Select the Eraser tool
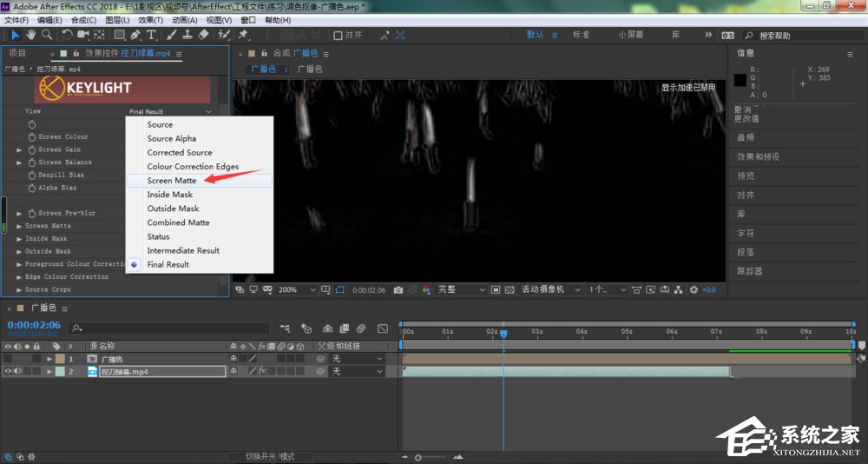868x464 pixels. (203, 35)
